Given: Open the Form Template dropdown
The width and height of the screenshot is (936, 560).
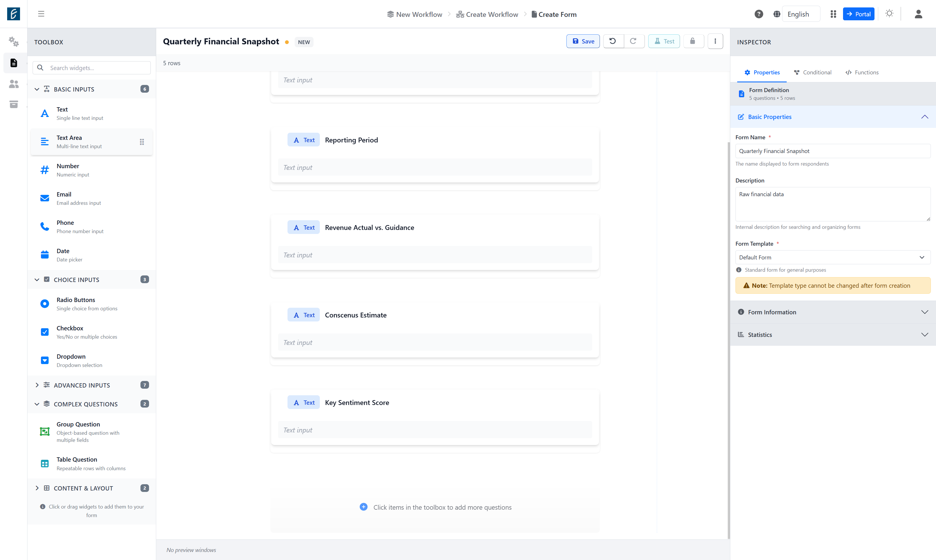Looking at the screenshot, I should click(832, 257).
